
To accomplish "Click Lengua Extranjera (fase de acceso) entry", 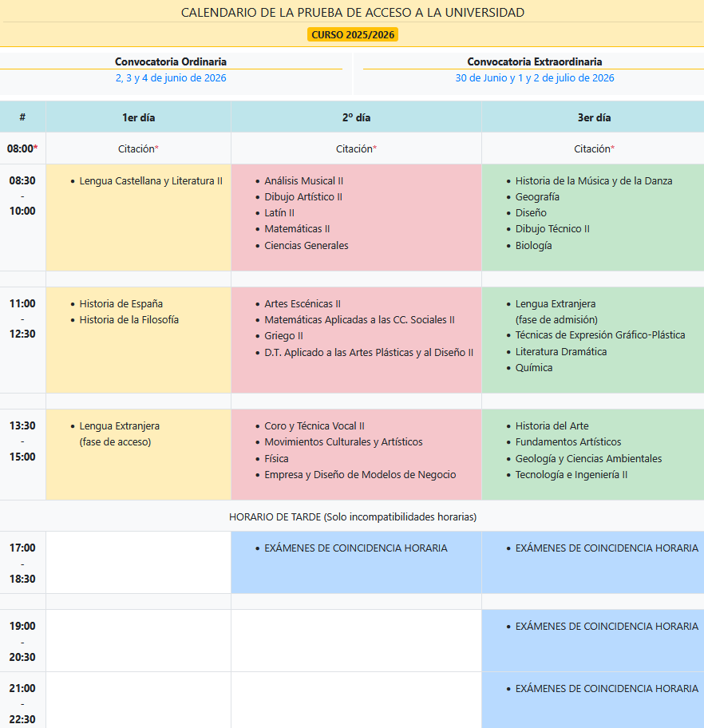I will pos(119,433).
